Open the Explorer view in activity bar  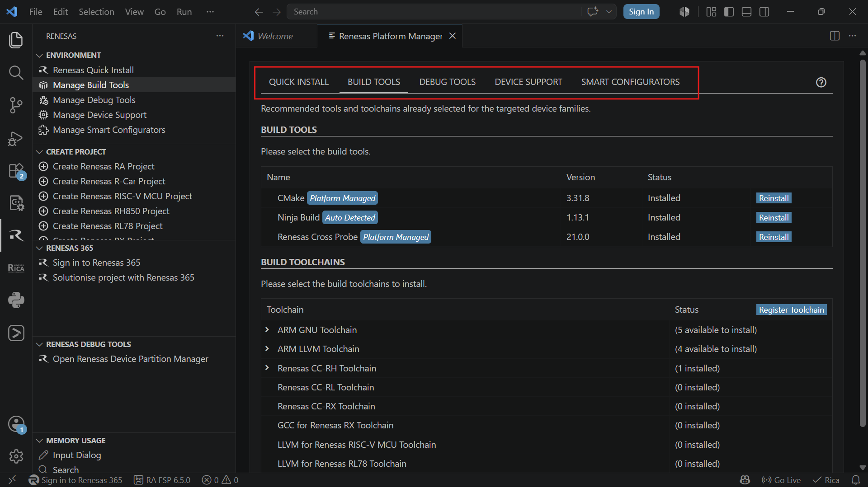click(16, 40)
